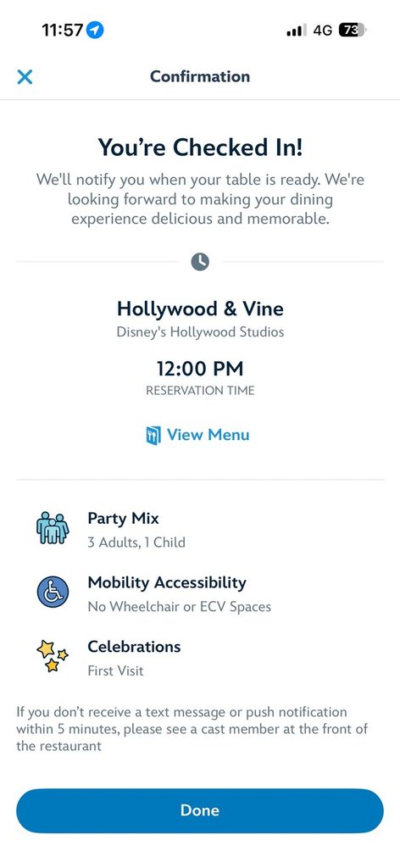Tap the Confirmation header title

click(200, 76)
